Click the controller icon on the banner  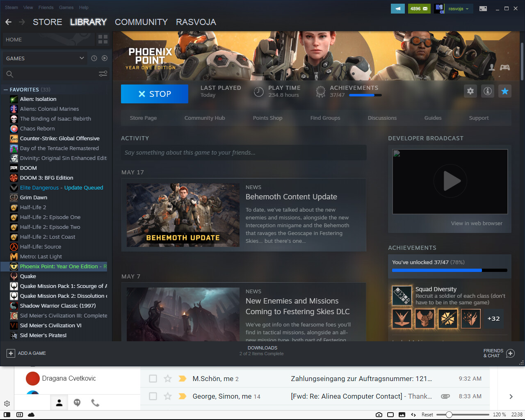pyautogui.click(x=505, y=67)
